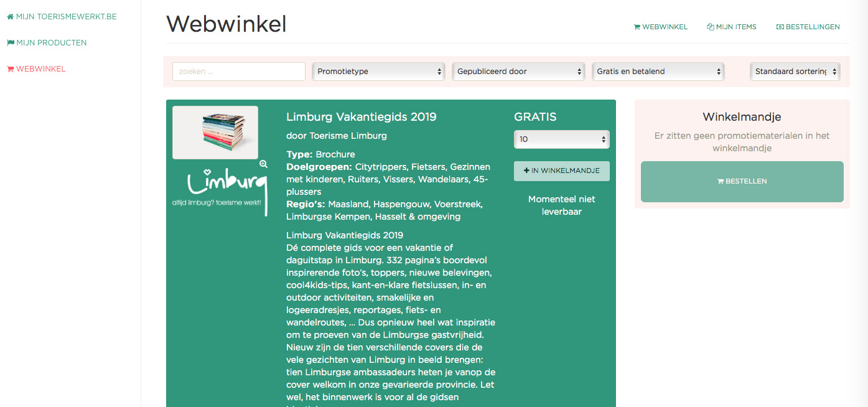Open the Webwinkel link in top navigation
Image resolution: width=868 pixels, height=407 pixels.
[x=661, y=27]
